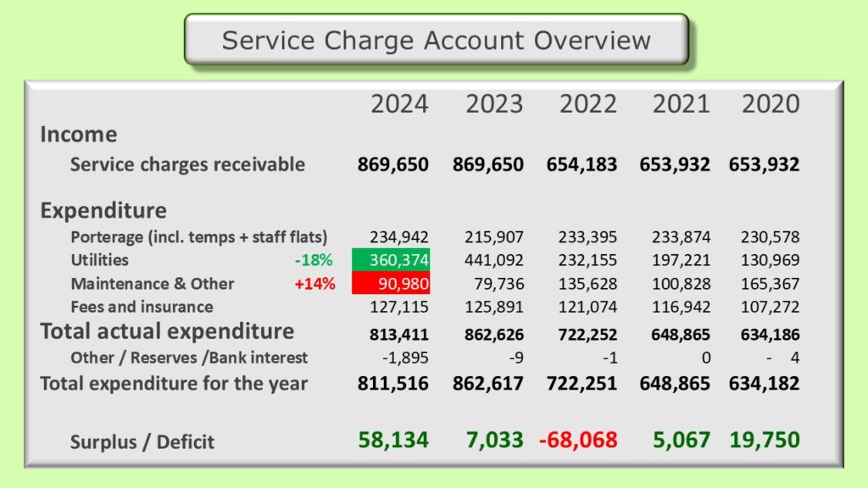The width and height of the screenshot is (868, 488).
Task: Click the Expenditure section heading
Action: pos(103,210)
